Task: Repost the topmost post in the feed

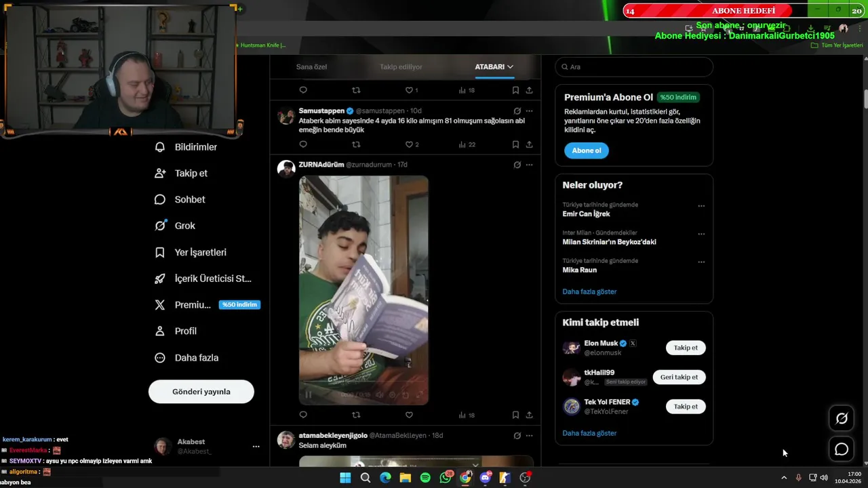Action: coord(356,90)
